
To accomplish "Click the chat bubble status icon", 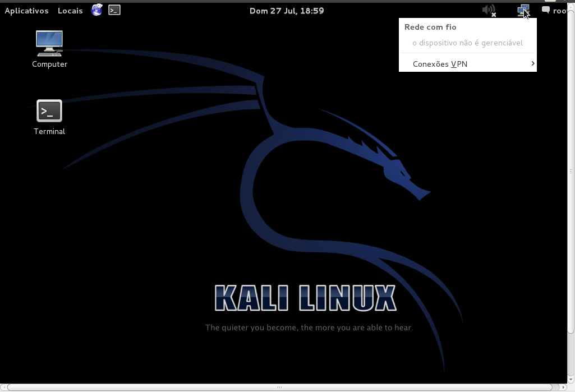I will pyautogui.click(x=545, y=10).
